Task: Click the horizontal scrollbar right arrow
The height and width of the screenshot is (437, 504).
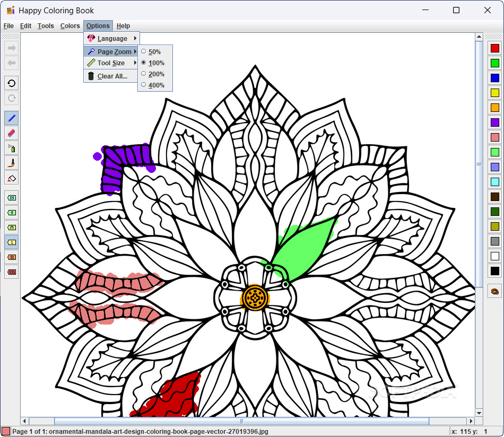Action: tap(471, 421)
